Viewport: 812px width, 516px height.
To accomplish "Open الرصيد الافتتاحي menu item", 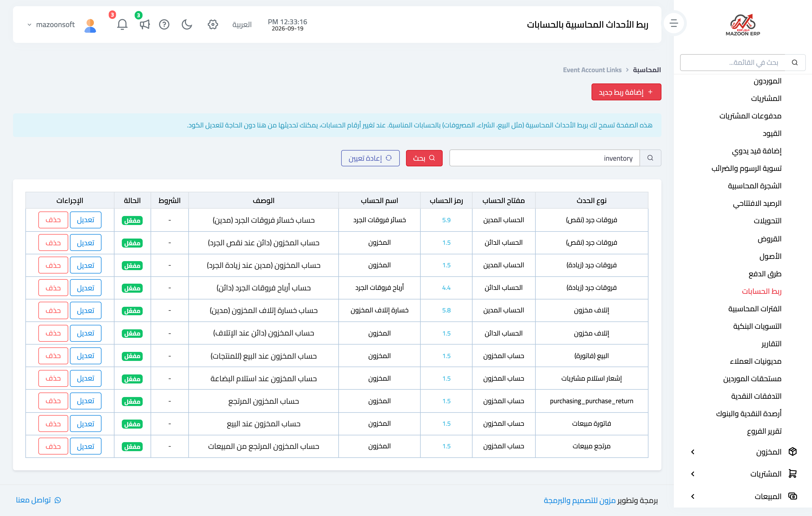I will [x=757, y=204].
